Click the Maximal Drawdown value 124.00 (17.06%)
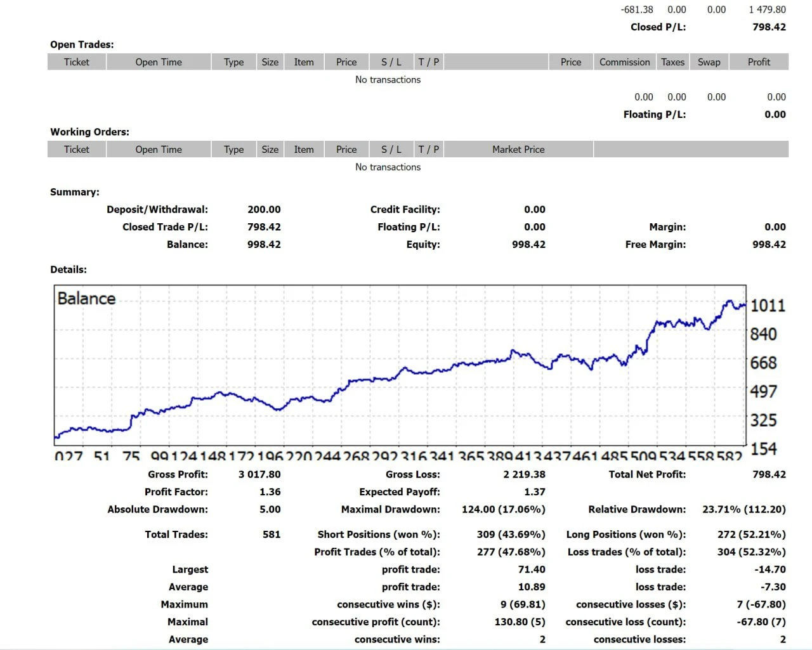812x650 pixels. point(503,509)
